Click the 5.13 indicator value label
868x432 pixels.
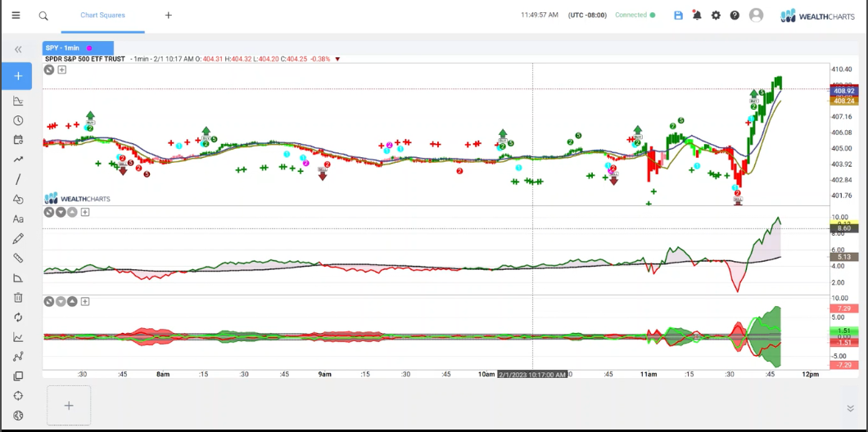pyautogui.click(x=843, y=257)
